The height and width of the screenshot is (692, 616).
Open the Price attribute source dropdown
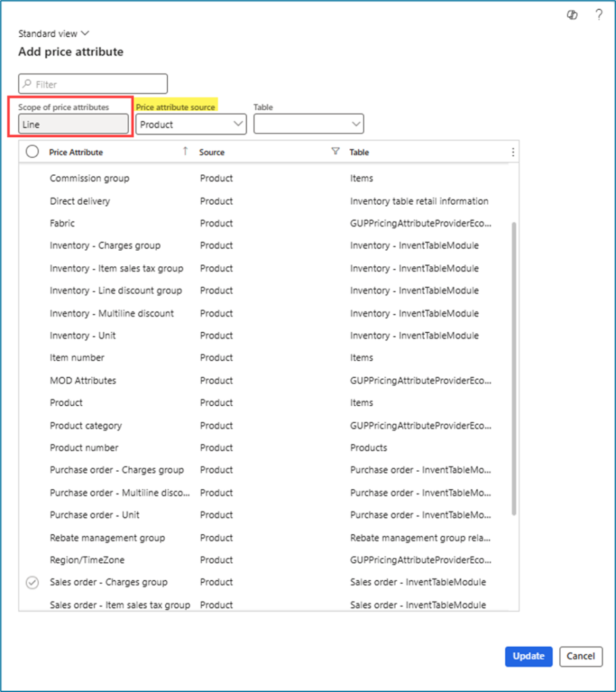pos(238,124)
